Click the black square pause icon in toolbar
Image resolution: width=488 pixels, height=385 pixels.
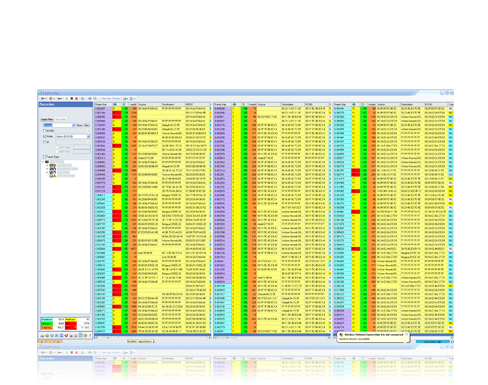point(72,98)
